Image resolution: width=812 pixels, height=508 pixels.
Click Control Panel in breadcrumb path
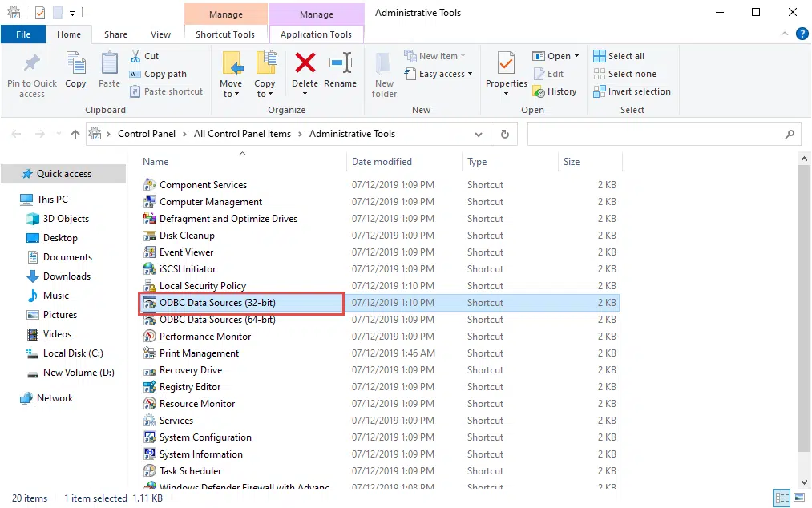[x=147, y=134]
